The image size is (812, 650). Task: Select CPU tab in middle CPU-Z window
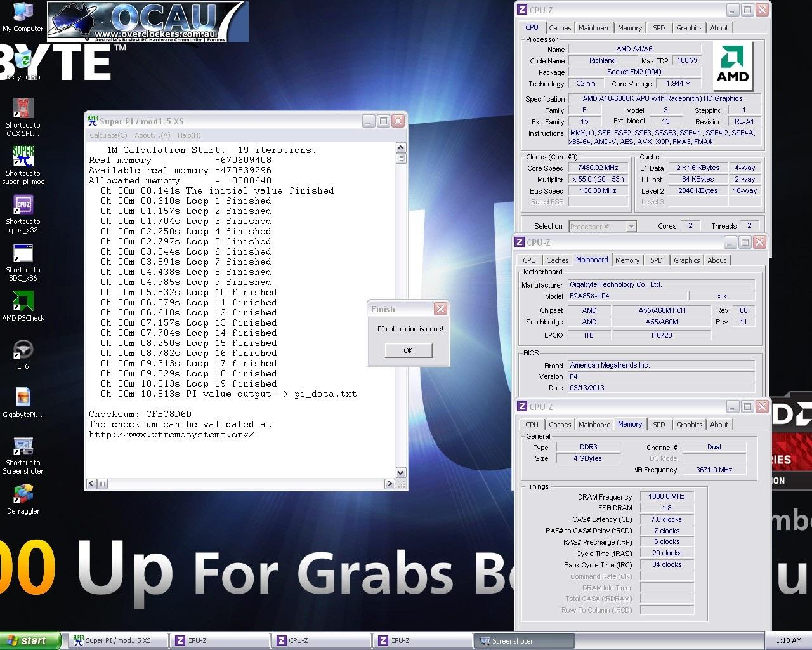(x=530, y=260)
